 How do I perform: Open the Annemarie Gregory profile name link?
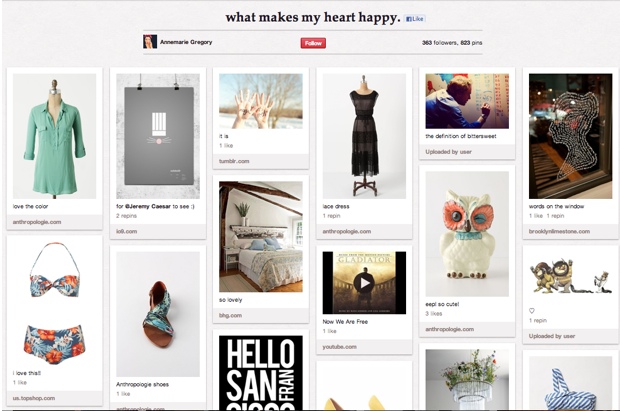[x=186, y=42]
